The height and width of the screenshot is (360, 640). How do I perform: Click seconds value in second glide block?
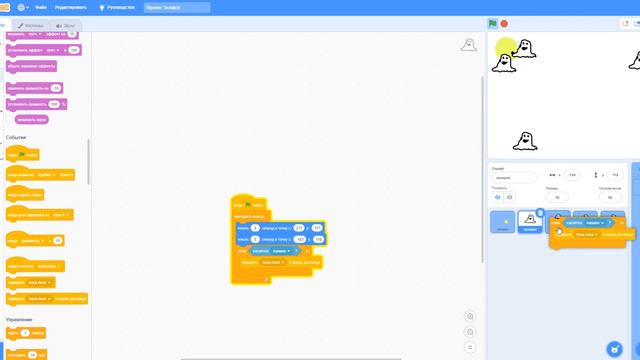[255, 239]
